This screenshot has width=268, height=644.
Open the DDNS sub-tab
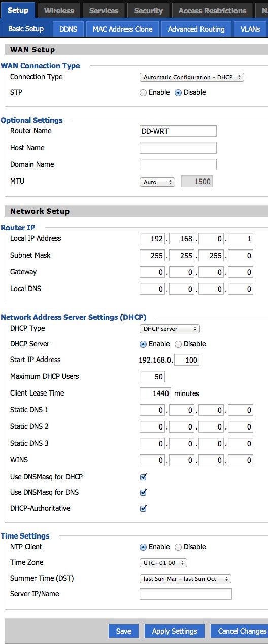(x=68, y=29)
